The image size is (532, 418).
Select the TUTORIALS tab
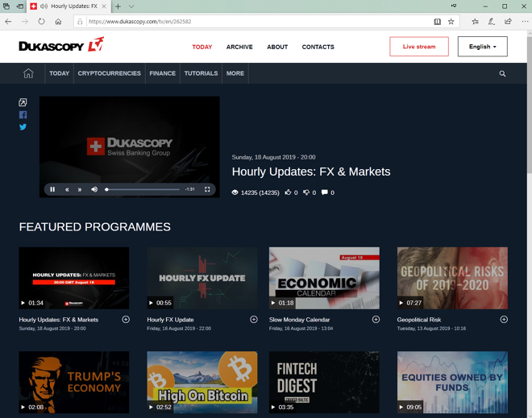[x=201, y=73]
